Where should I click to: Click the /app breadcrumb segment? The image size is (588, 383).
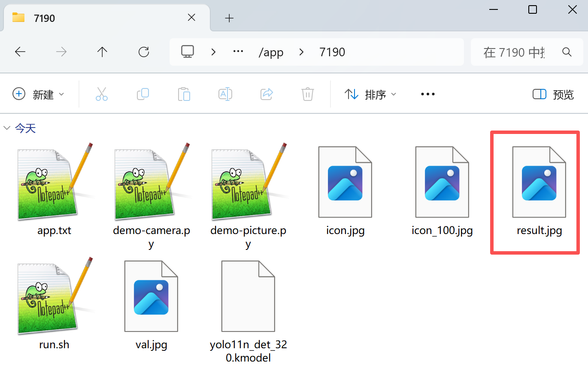pos(271,52)
